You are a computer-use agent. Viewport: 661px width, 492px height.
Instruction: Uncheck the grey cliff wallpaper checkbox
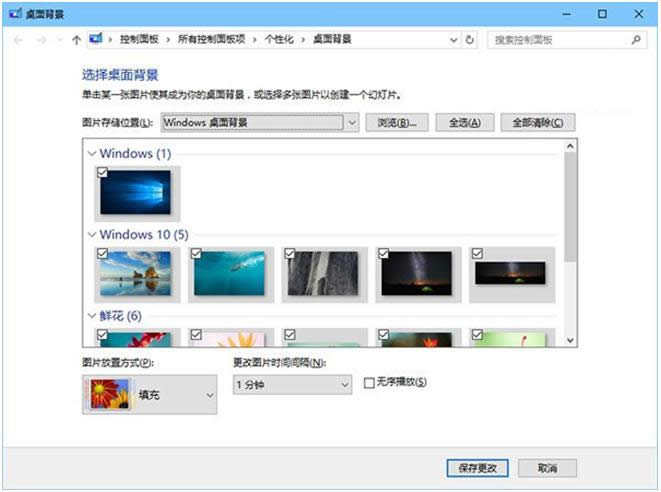(x=290, y=253)
